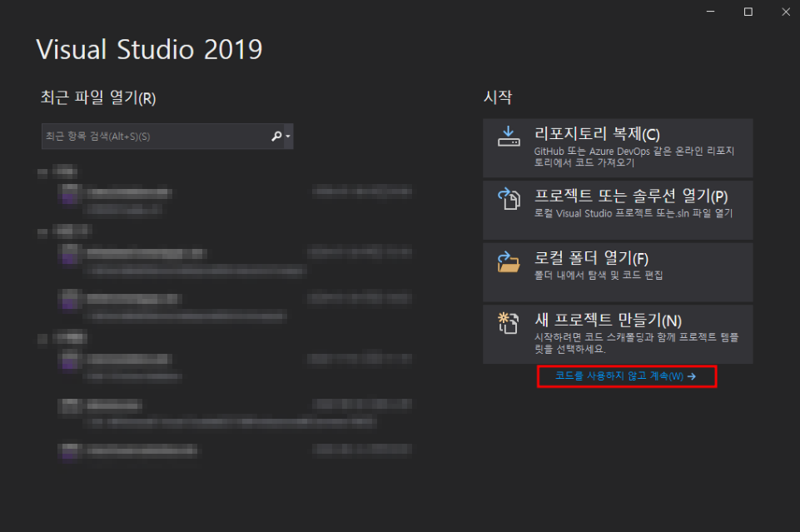Click '폴더 내에서 탐색 및 코드 편집' text
The height and width of the screenshot is (532, 800).
[x=599, y=276]
